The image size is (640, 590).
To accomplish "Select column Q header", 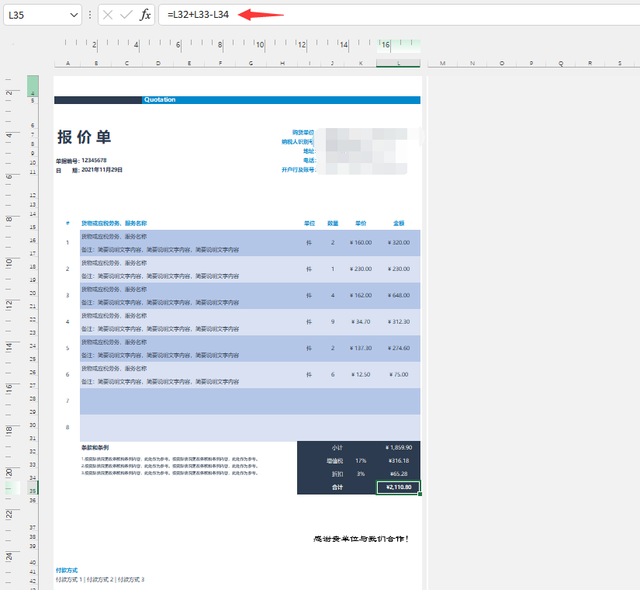I will click(x=561, y=63).
